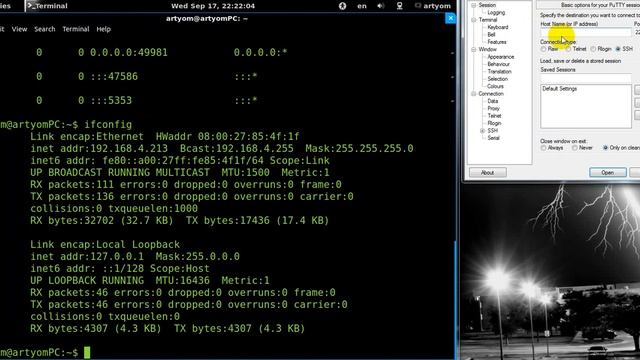Choose Only on clean exit option
The width and height of the screenshot is (640, 360).
(605, 148)
